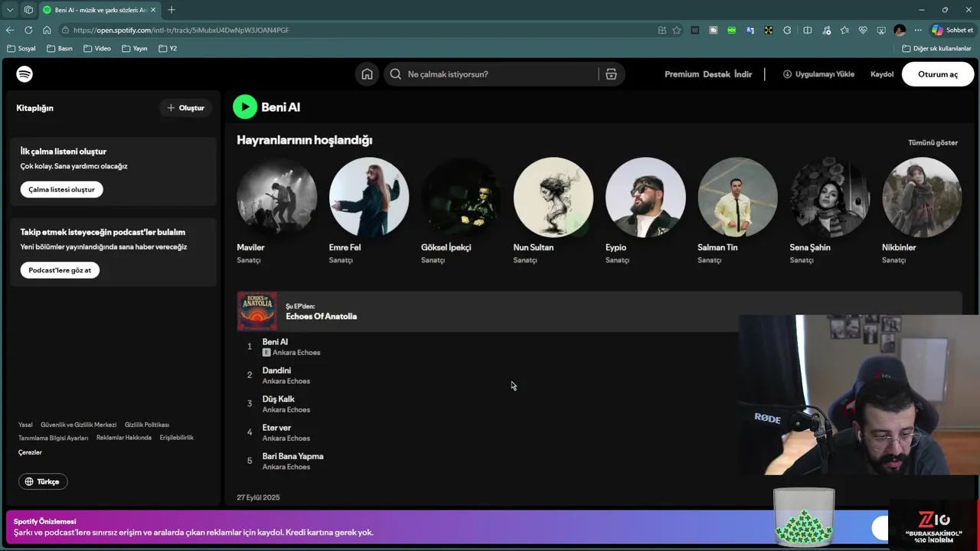Open the Premium menu link

[681, 74]
